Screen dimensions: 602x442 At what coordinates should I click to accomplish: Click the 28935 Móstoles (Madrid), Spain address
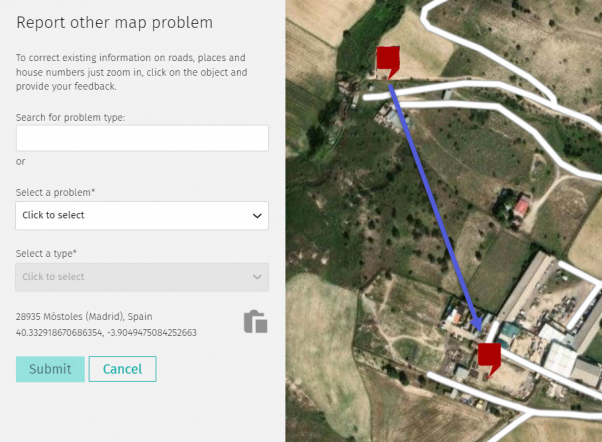tap(84, 316)
